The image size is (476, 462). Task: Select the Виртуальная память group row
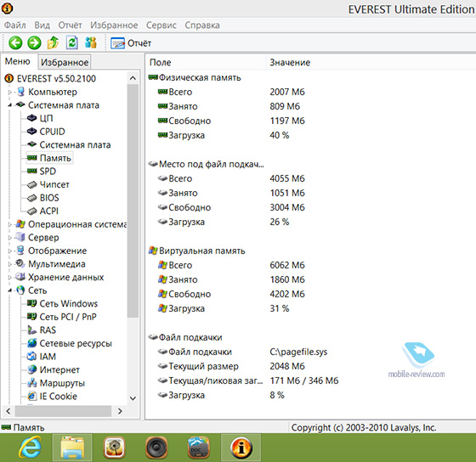(x=196, y=251)
